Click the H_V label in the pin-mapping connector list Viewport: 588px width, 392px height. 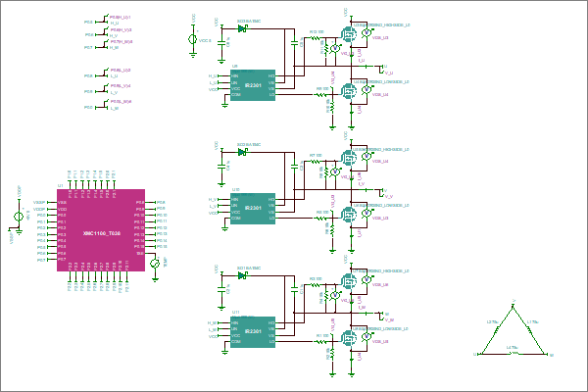click(114, 36)
